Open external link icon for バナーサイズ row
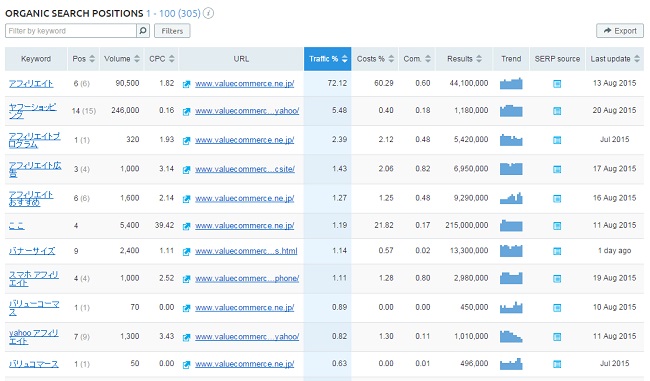The image size is (650, 381). click(187, 252)
